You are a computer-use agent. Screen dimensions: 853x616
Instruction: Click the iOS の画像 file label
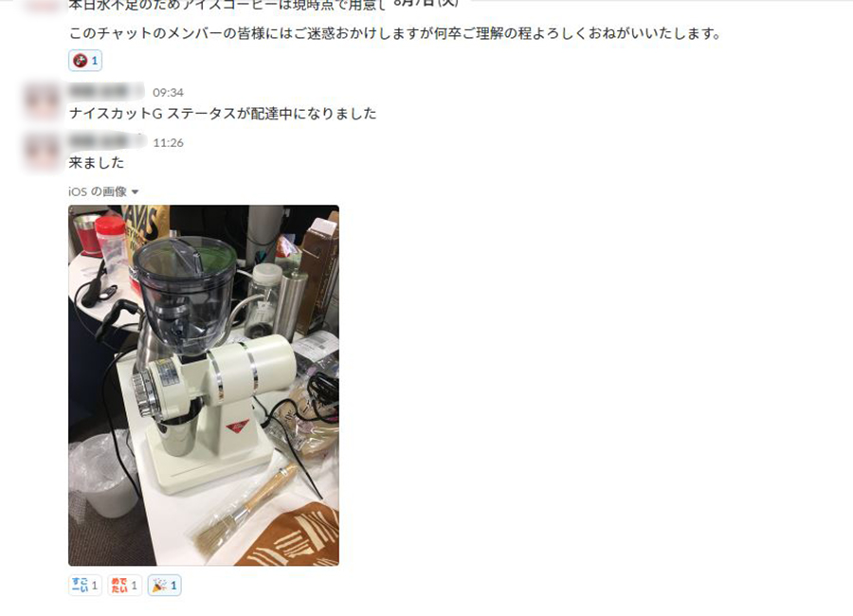point(98,191)
